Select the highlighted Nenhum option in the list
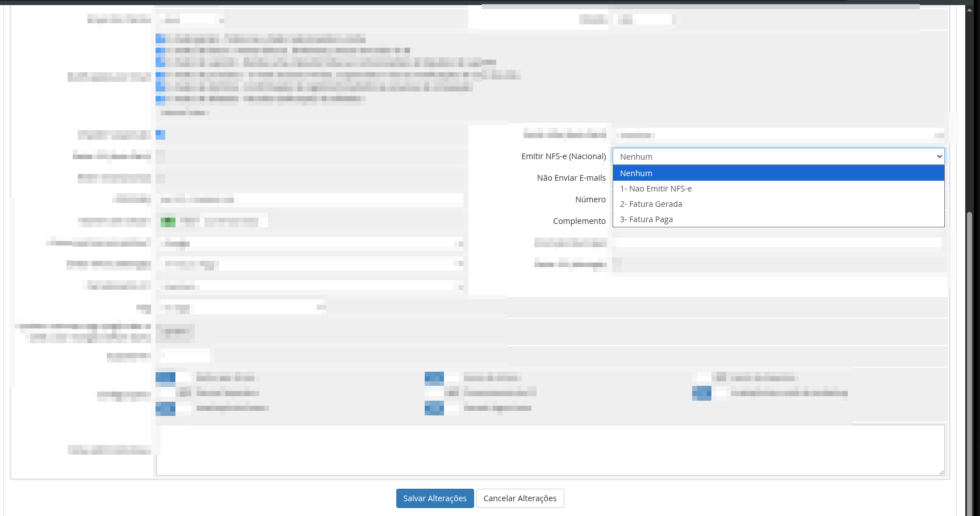The width and height of the screenshot is (980, 516). click(778, 173)
